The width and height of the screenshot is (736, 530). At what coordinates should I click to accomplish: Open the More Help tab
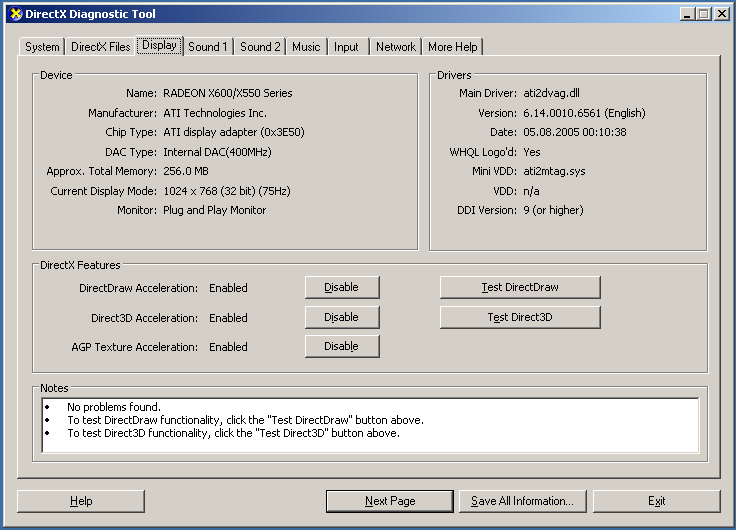[453, 47]
